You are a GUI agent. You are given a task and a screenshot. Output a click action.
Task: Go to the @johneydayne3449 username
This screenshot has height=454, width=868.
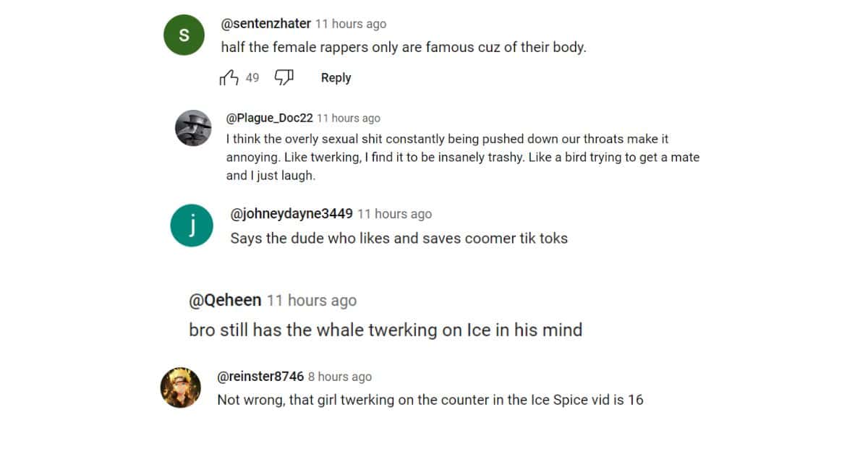click(x=291, y=214)
